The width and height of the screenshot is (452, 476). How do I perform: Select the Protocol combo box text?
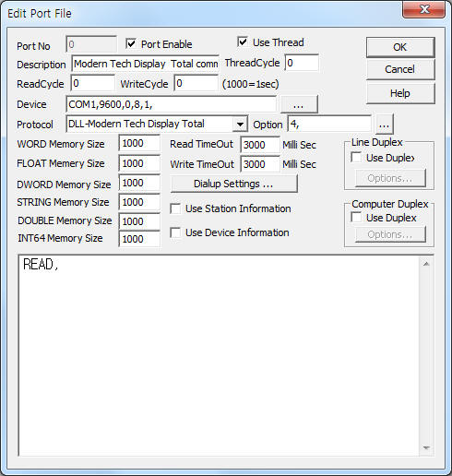pyautogui.click(x=149, y=125)
